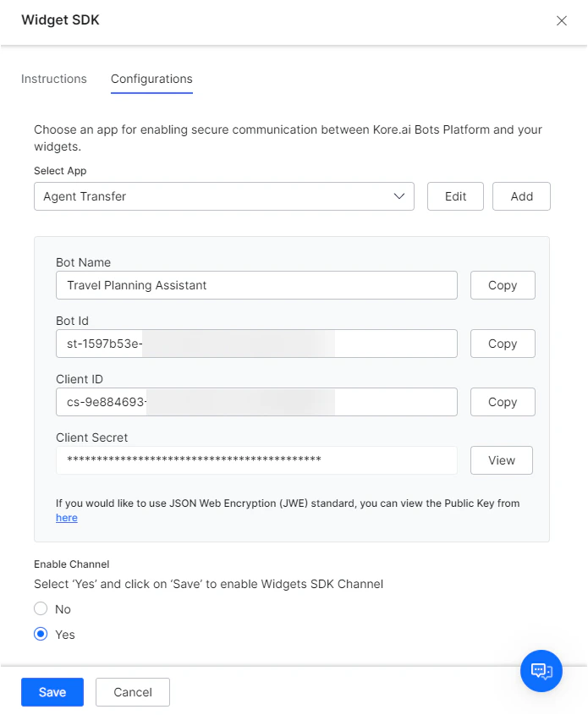View the Client Secret
Viewport: 588px width, 715px height.
click(x=502, y=460)
